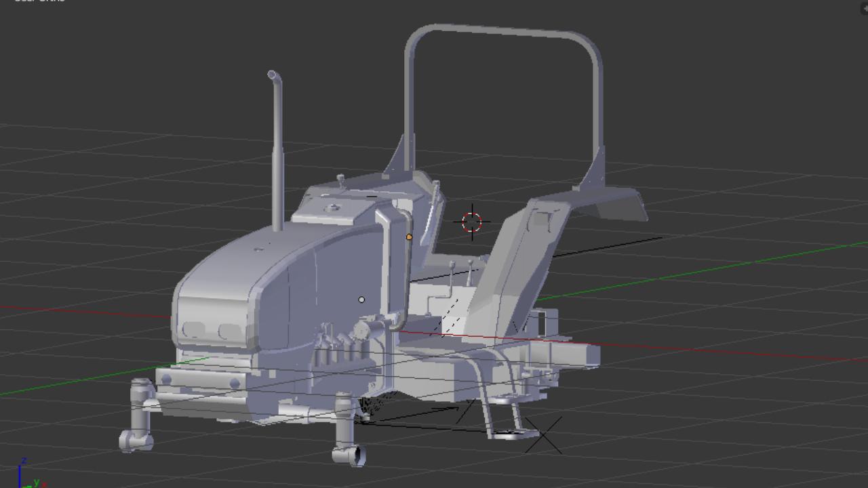This screenshot has width=868, height=488.
Task: Click the red-white 3D cursor crosshair
Action: point(472,222)
